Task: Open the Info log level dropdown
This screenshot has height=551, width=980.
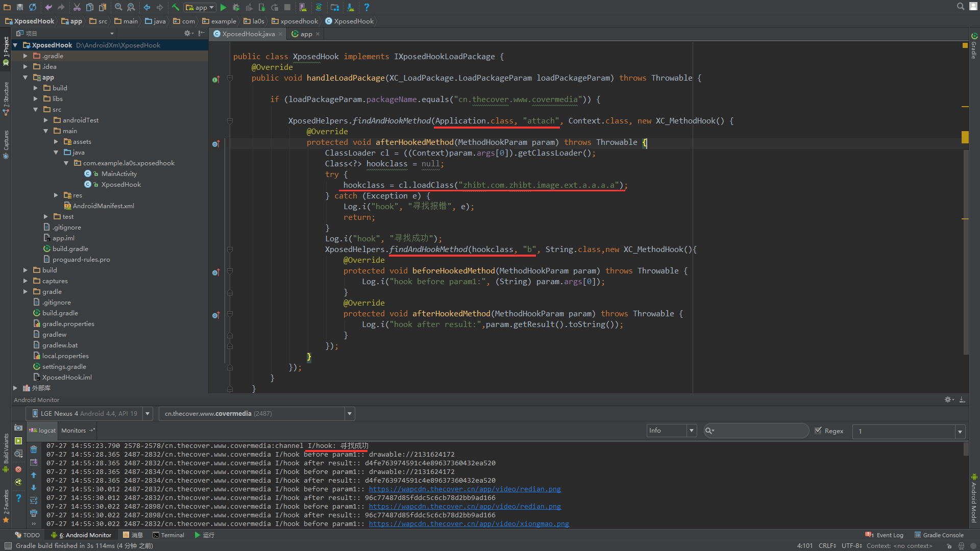Action: click(x=671, y=431)
